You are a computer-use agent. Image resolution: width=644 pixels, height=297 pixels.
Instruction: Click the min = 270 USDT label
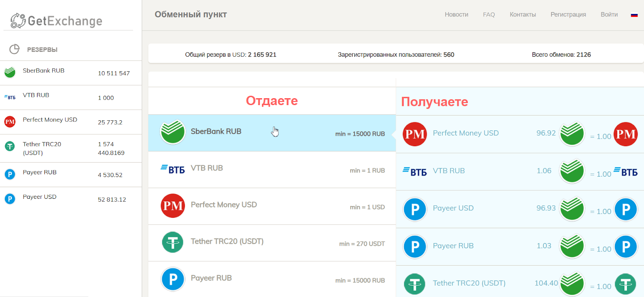tap(362, 244)
